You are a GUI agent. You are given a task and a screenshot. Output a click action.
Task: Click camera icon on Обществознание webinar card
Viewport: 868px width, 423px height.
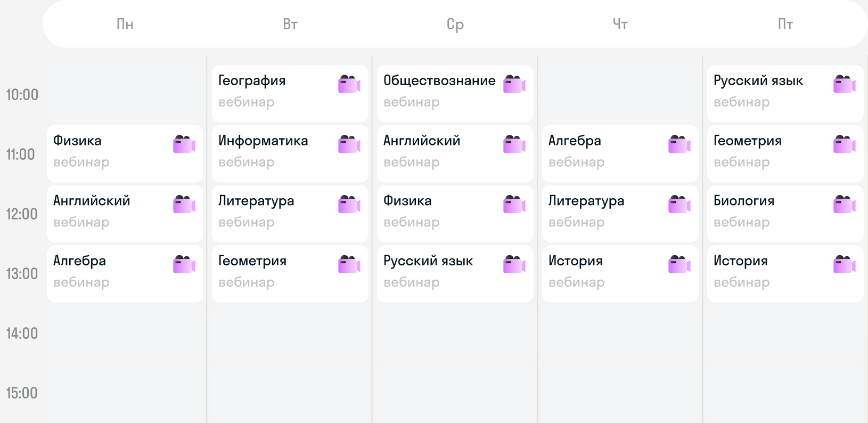[x=514, y=84]
